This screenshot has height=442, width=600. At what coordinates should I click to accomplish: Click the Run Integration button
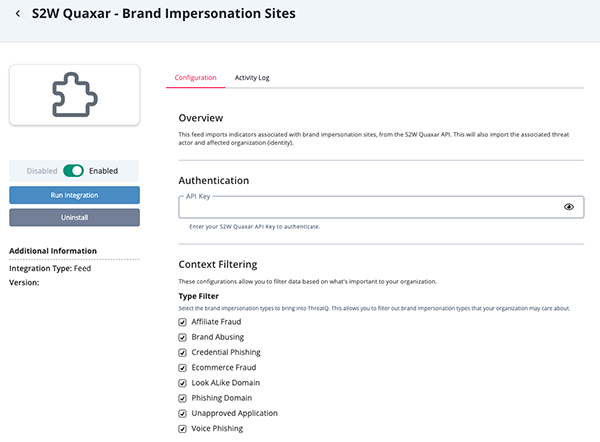75,195
